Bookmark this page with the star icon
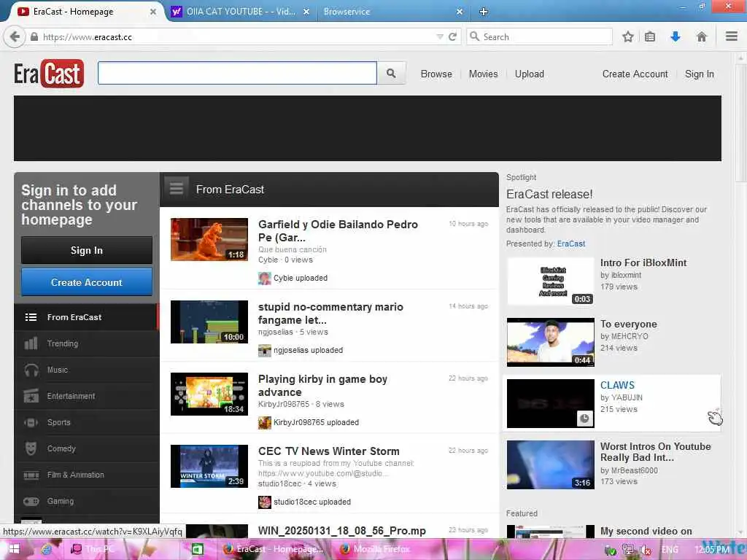Viewport: 747px width, 560px height. pyautogui.click(x=628, y=36)
